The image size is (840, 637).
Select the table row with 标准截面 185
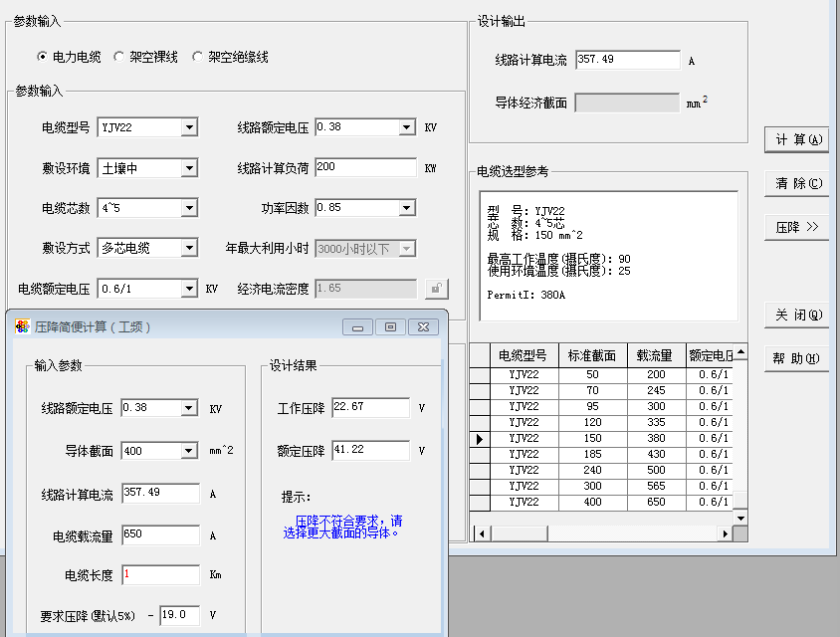(592, 454)
